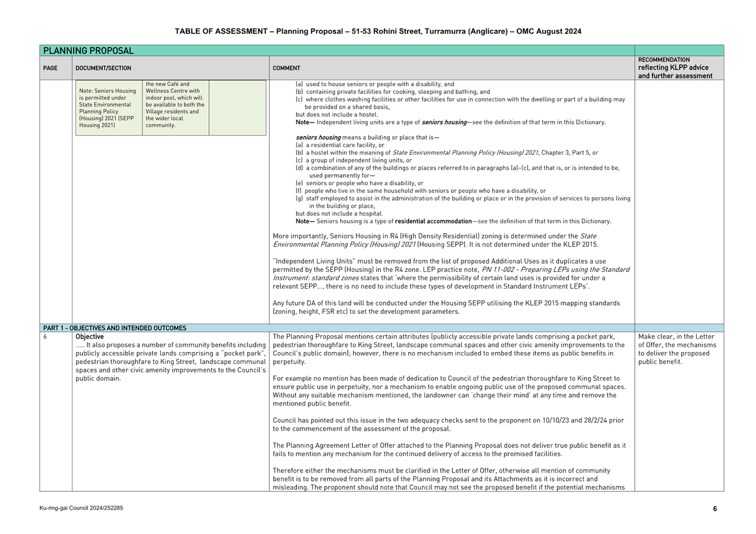Select the "PLANNING PROPOSAL" green header bar
This screenshot has height=534, width=756.
click(337, 50)
